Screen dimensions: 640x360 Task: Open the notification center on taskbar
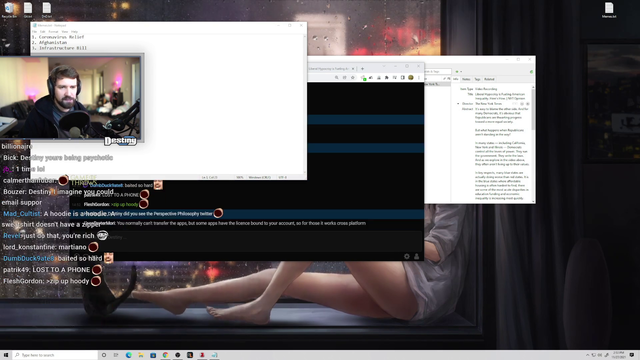coord(632,355)
